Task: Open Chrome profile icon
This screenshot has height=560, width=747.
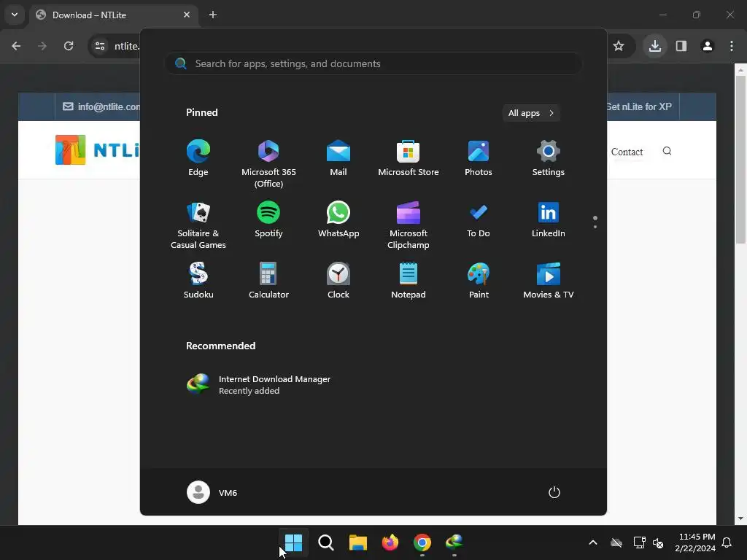Action: (x=708, y=46)
